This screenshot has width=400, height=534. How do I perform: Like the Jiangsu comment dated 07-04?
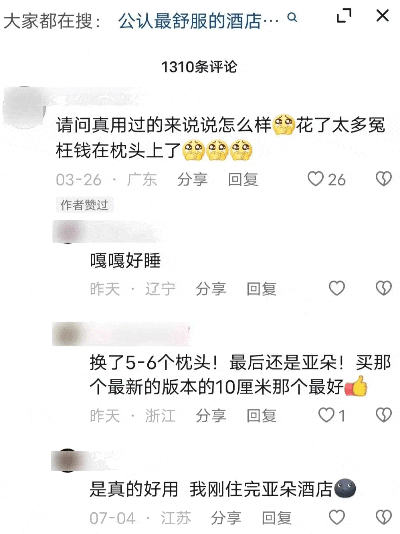point(337,517)
